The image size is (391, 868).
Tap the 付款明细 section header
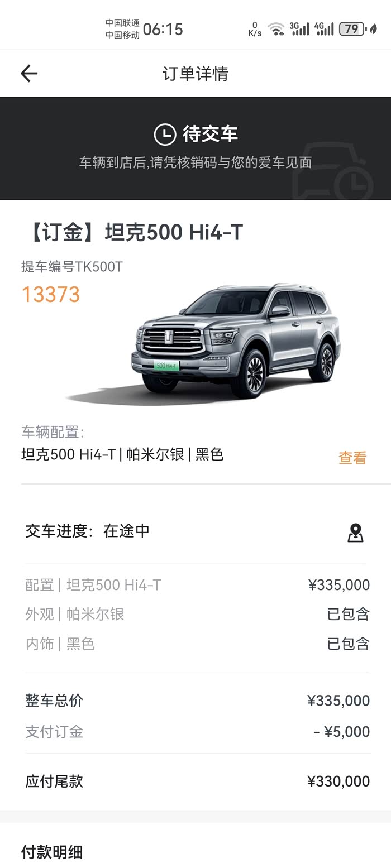[x=52, y=852]
